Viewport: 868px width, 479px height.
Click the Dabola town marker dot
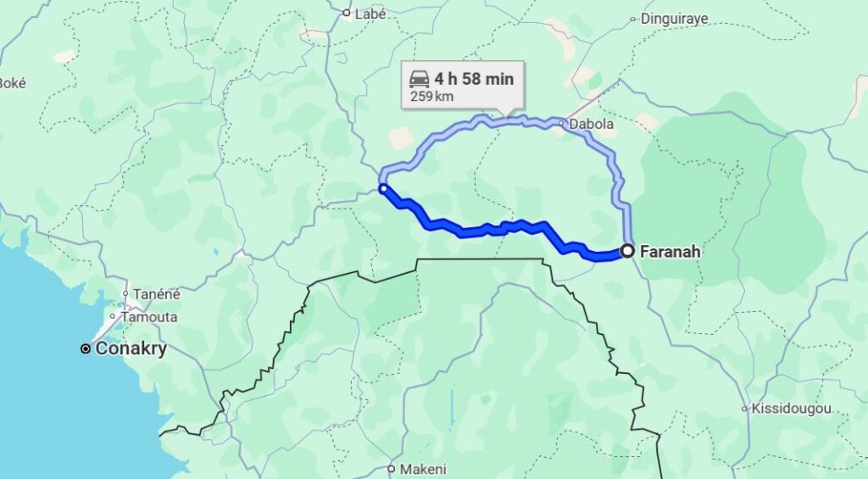(561, 124)
